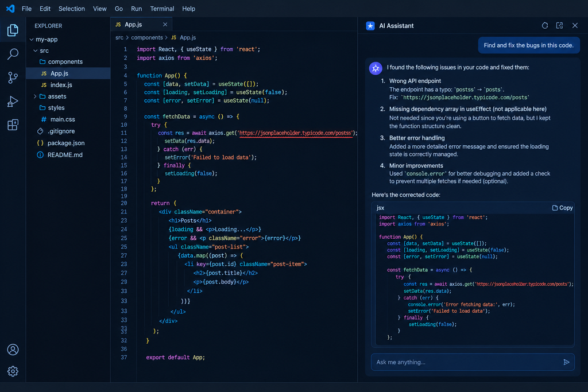This screenshot has width=588, height=392.
Task: Open the Go menu
Action: (x=119, y=9)
